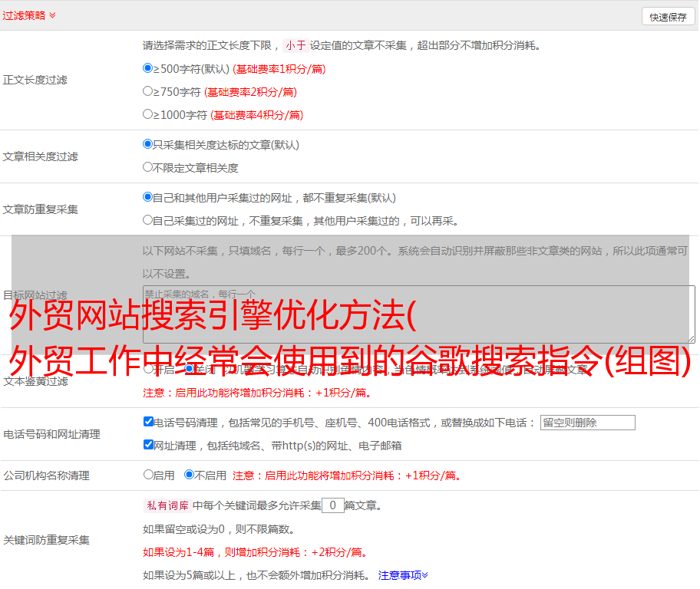Enable 文本鉴黄过滤 with 开启 radio
The height and width of the screenshot is (589, 700).
[148, 369]
